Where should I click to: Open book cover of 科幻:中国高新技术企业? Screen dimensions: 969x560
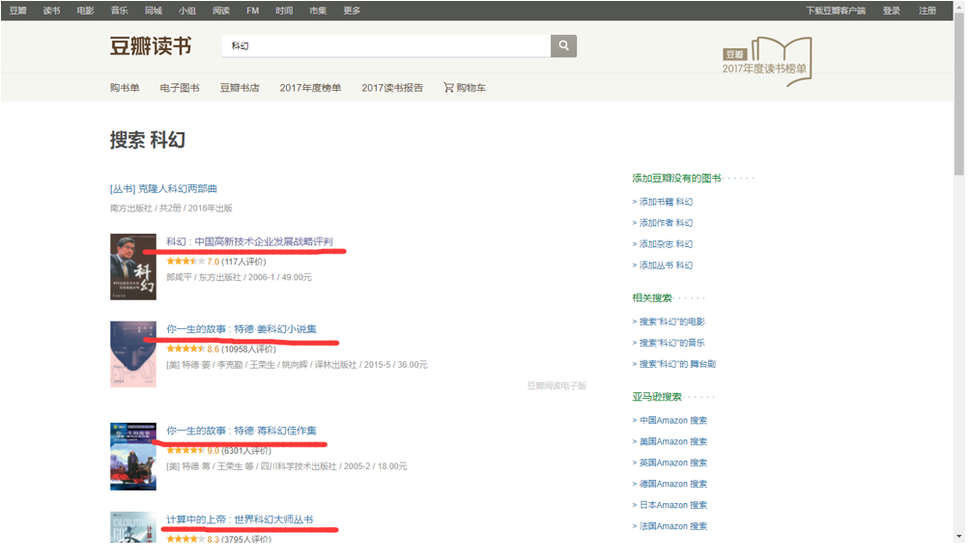[x=132, y=266]
